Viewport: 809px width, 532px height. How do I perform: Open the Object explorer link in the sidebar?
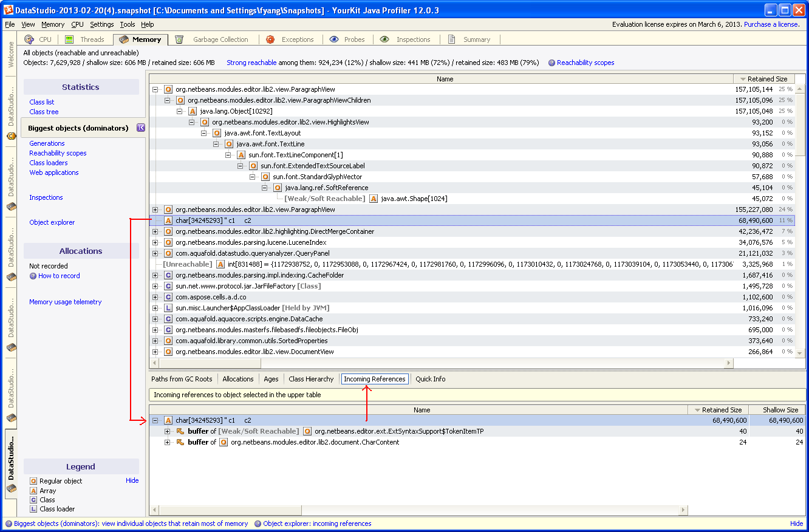point(52,222)
